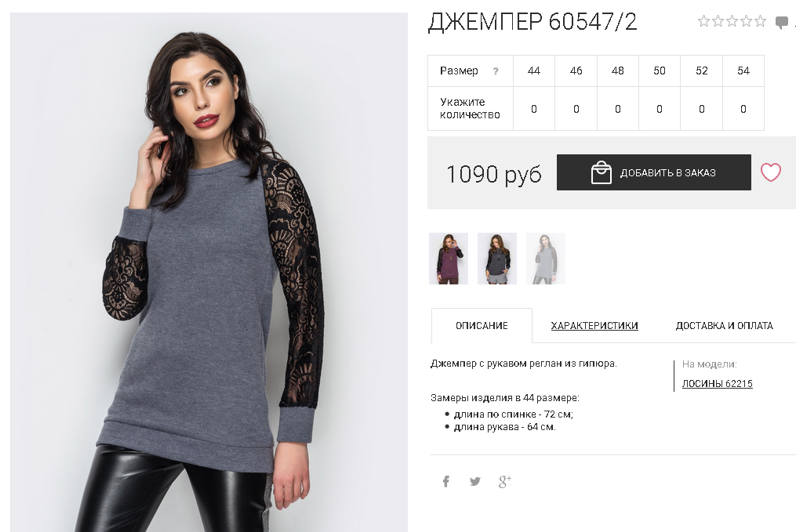The width and height of the screenshot is (796, 532).
Task: Select quantity field for size 54
Action: pyautogui.click(x=743, y=109)
